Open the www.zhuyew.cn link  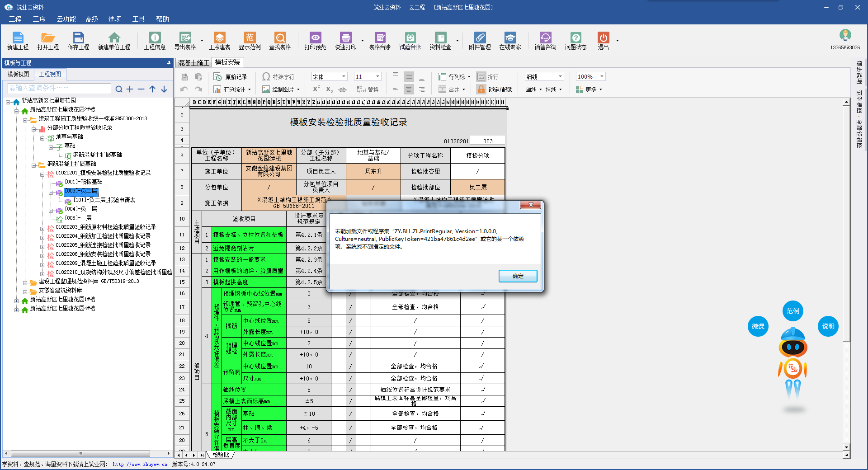click(140, 464)
